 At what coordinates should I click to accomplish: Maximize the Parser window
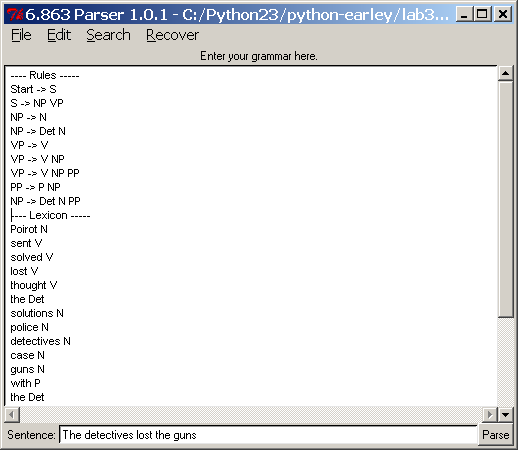[x=482, y=15]
